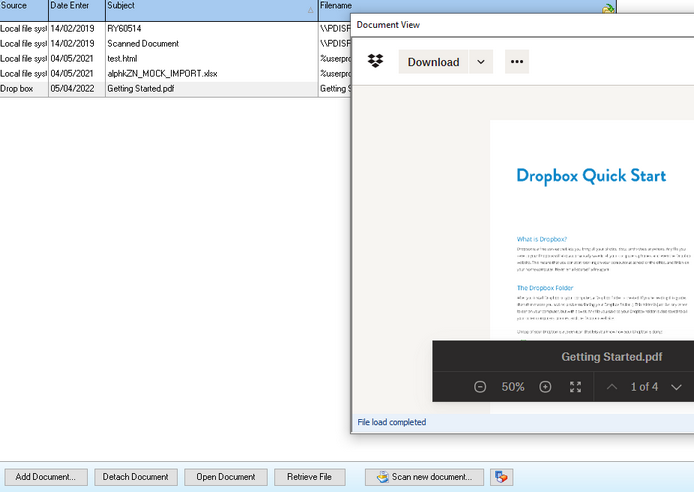Click the 05/04/2022 date cell
The width and height of the screenshot is (694, 492).
click(x=77, y=89)
